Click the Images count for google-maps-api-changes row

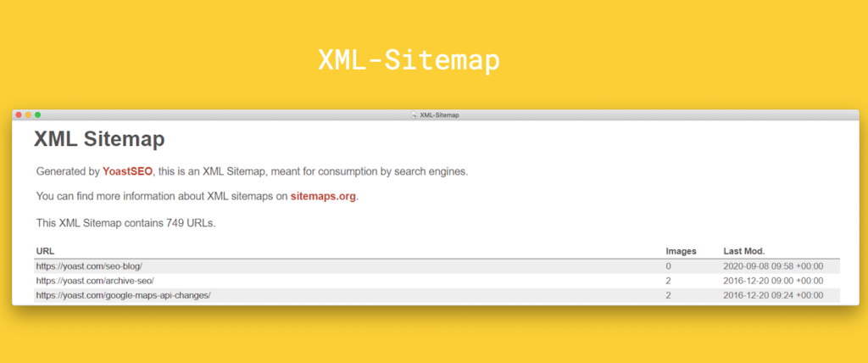pos(668,295)
